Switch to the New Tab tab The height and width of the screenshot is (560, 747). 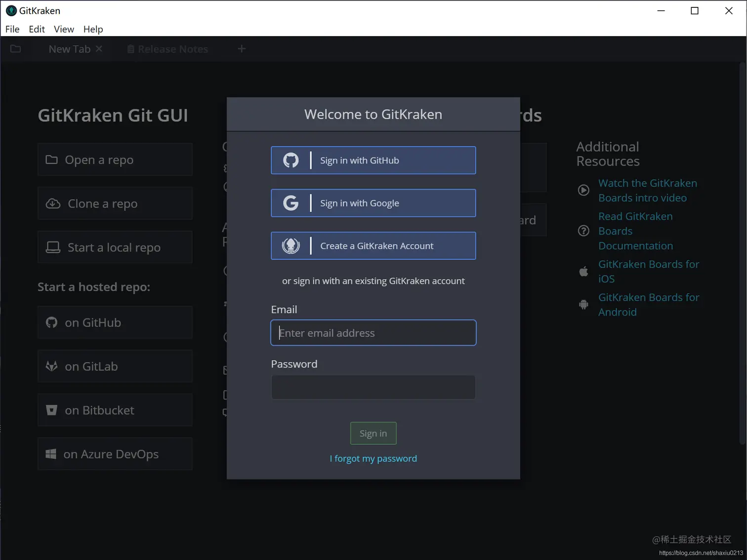(70, 49)
